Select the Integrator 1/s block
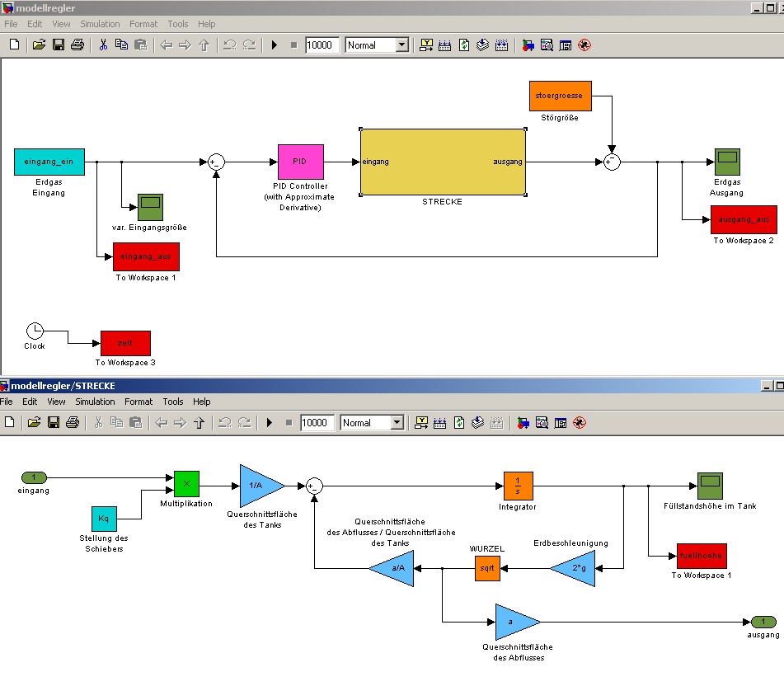This screenshot has width=784, height=686. [x=518, y=486]
